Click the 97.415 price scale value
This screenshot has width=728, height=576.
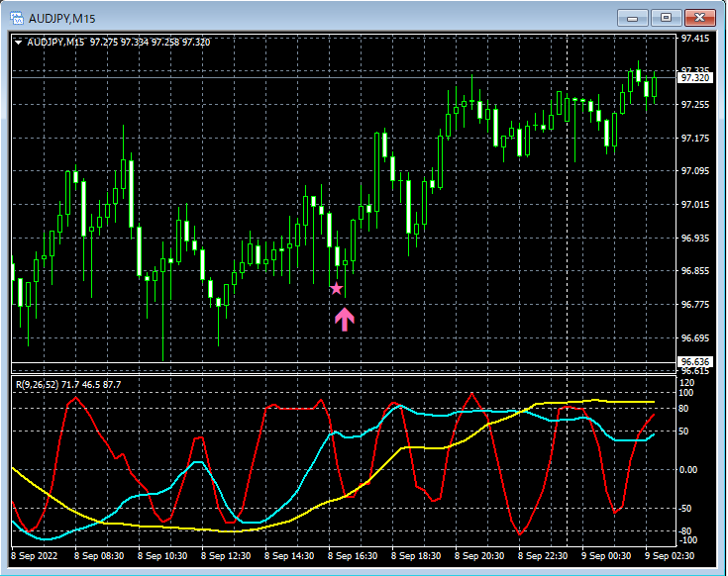695,38
